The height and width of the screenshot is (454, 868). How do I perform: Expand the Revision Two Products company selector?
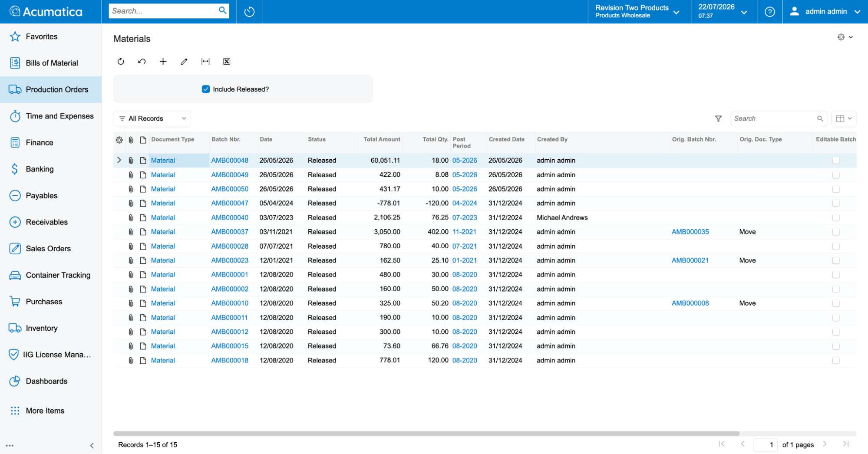point(637,12)
